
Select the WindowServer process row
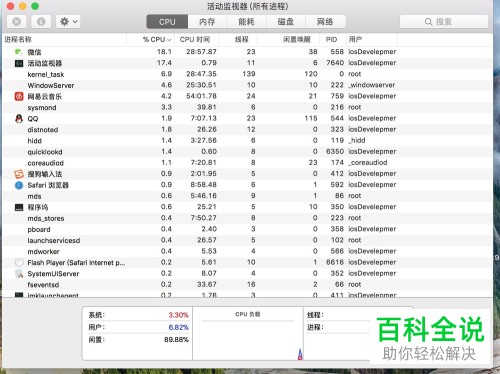tap(247, 85)
